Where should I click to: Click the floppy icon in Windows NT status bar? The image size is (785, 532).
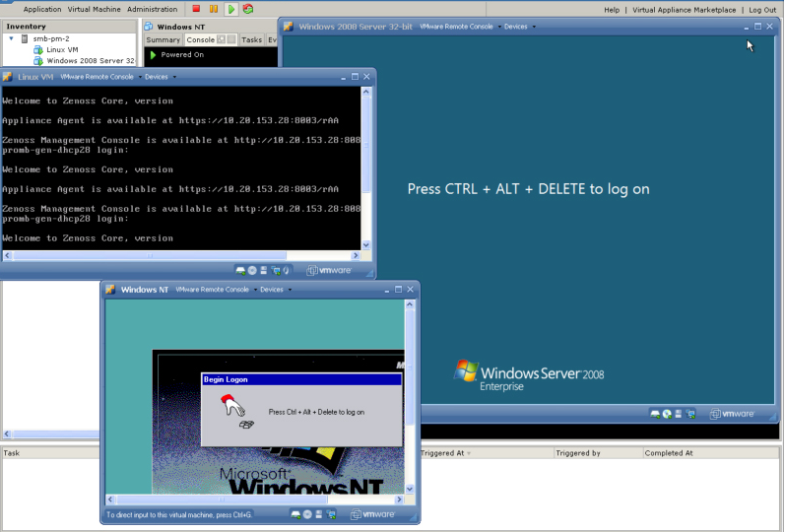coord(319,514)
